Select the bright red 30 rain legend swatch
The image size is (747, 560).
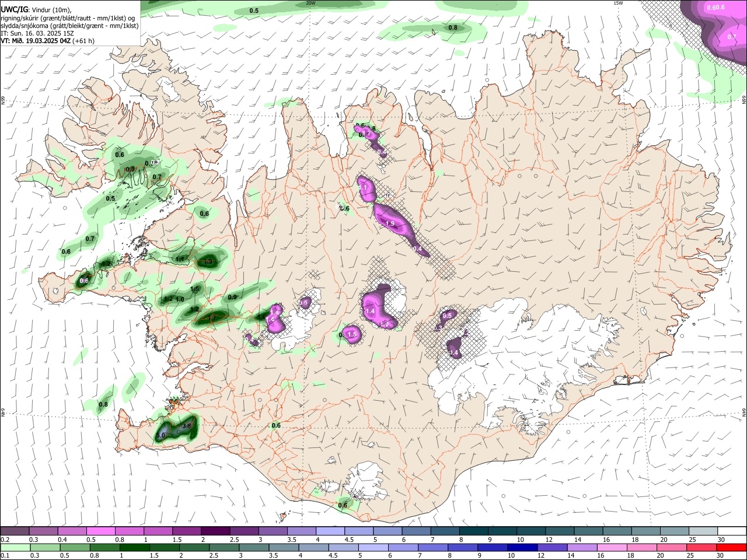click(x=731, y=547)
